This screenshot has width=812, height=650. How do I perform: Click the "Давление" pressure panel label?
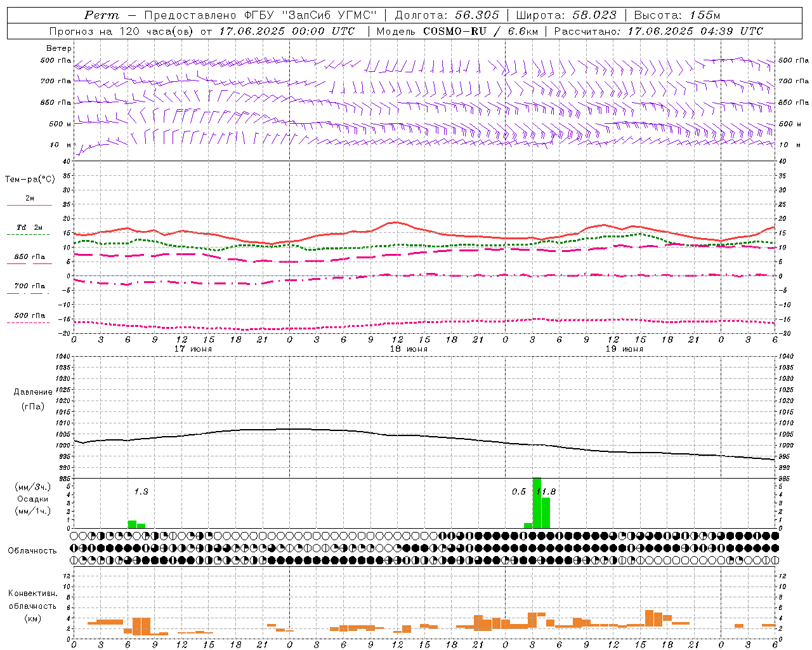(x=33, y=392)
